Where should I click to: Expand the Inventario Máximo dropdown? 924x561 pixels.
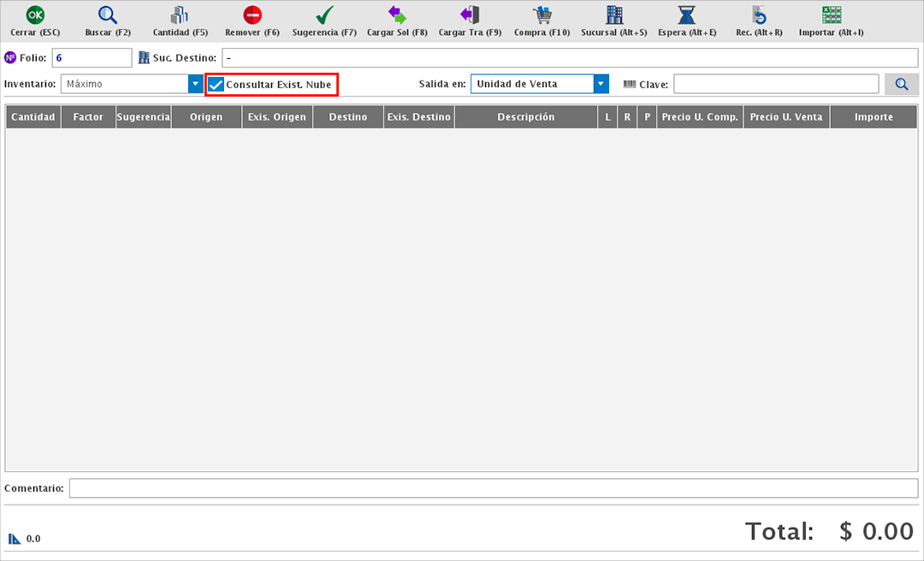[195, 84]
